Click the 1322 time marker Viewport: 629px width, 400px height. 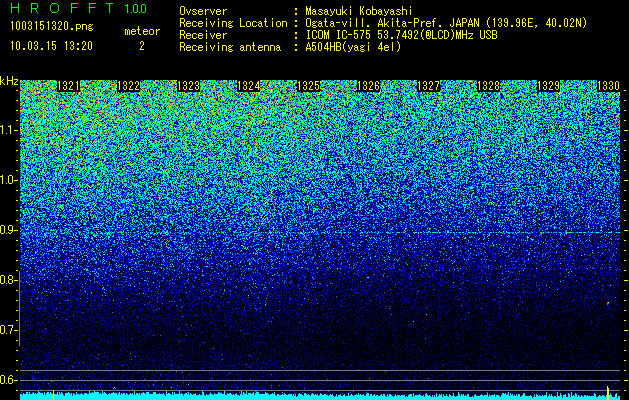128,86
